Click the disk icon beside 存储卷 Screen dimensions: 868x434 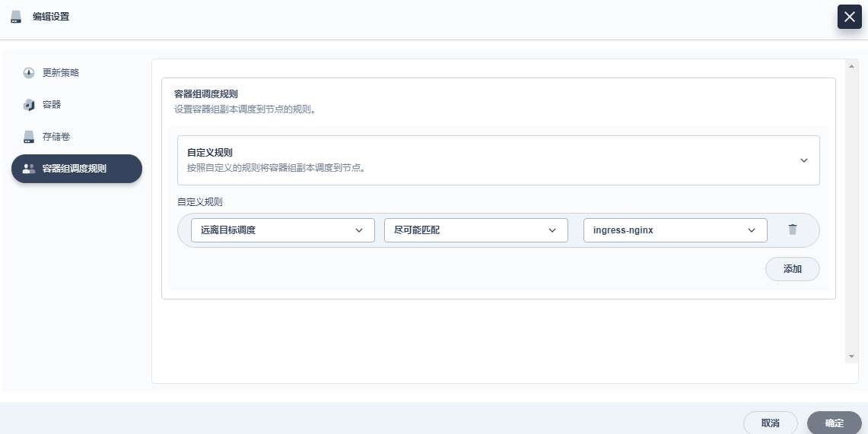coord(29,137)
